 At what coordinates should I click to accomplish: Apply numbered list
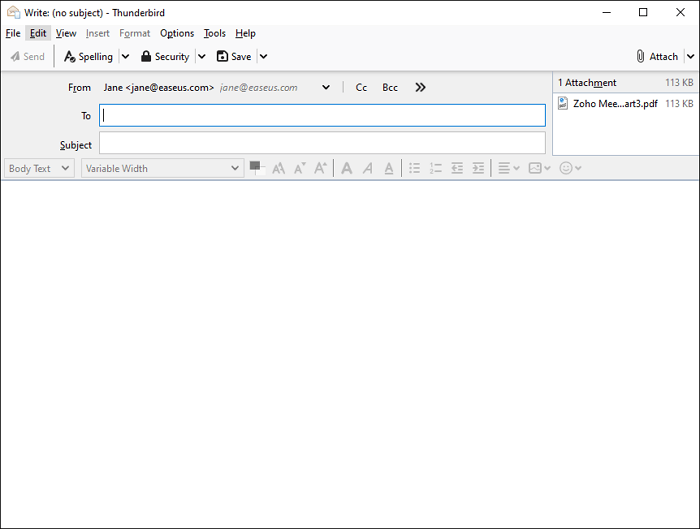coord(436,168)
